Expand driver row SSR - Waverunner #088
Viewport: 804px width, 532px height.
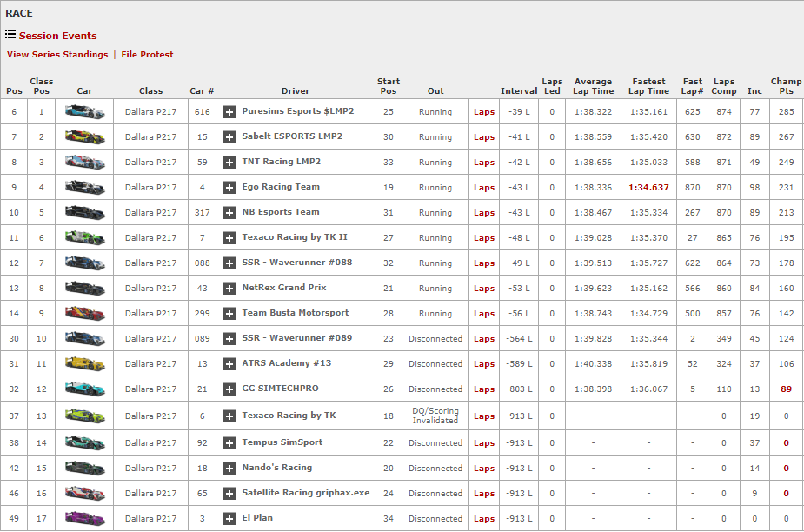click(229, 263)
